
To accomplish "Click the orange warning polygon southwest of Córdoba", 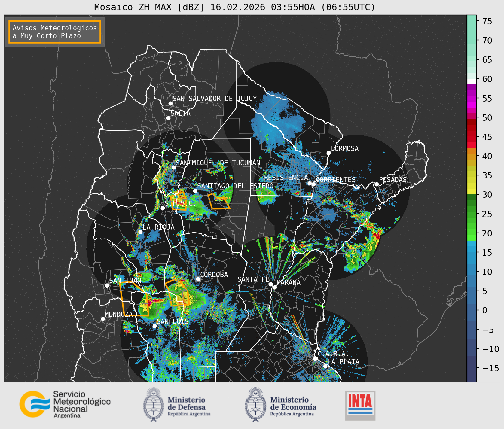I will click(x=178, y=293).
